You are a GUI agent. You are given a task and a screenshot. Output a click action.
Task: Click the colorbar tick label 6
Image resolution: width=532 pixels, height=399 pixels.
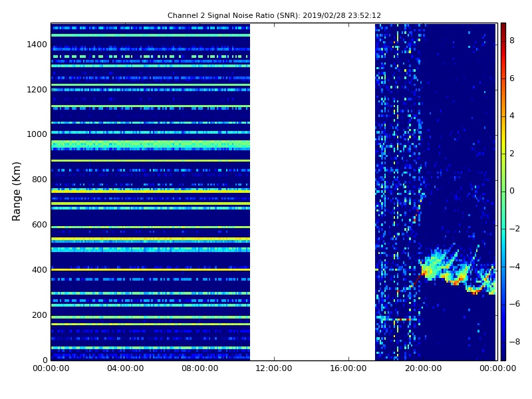[x=512, y=78]
